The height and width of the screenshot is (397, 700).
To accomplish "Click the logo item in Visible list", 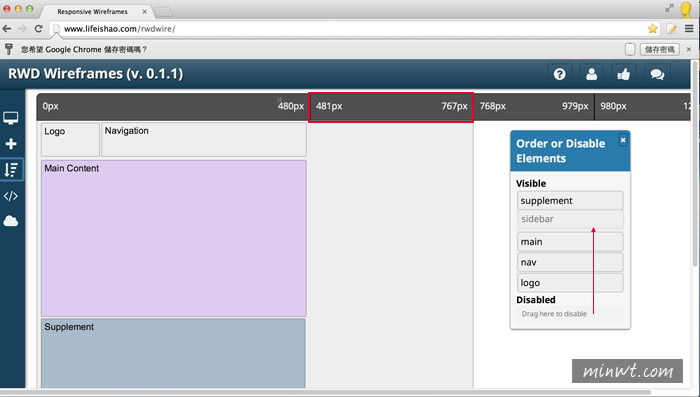I will (570, 283).
